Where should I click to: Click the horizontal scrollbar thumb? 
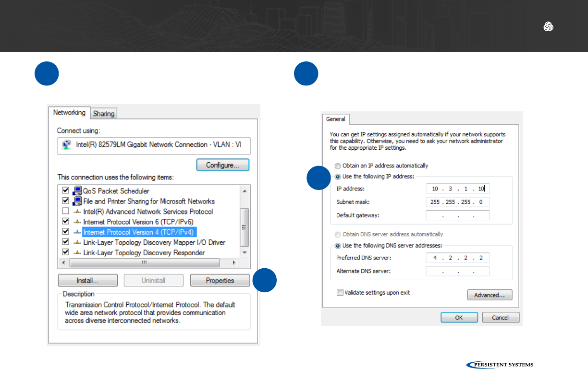[x=145, y=263]
